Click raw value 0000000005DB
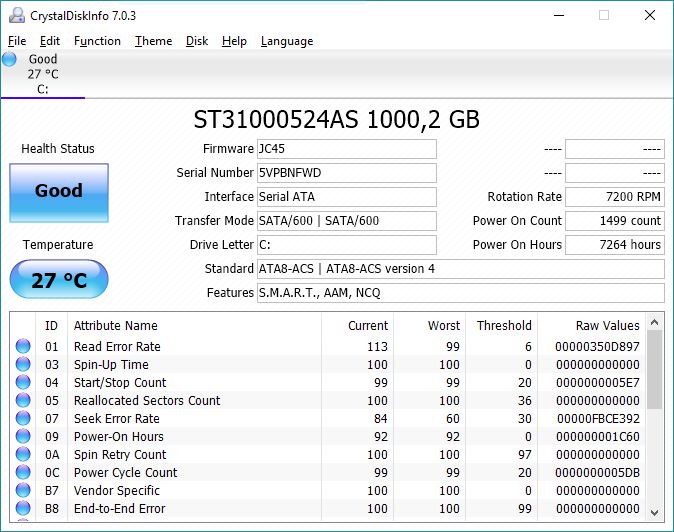Viewport: 674px width, 532px height. tap(597, 473)
